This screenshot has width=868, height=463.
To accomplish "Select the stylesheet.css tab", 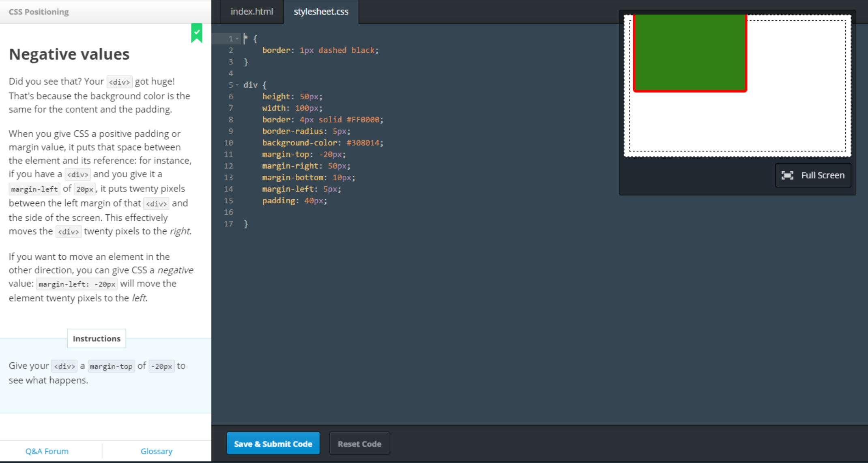I will click(321, 11).
